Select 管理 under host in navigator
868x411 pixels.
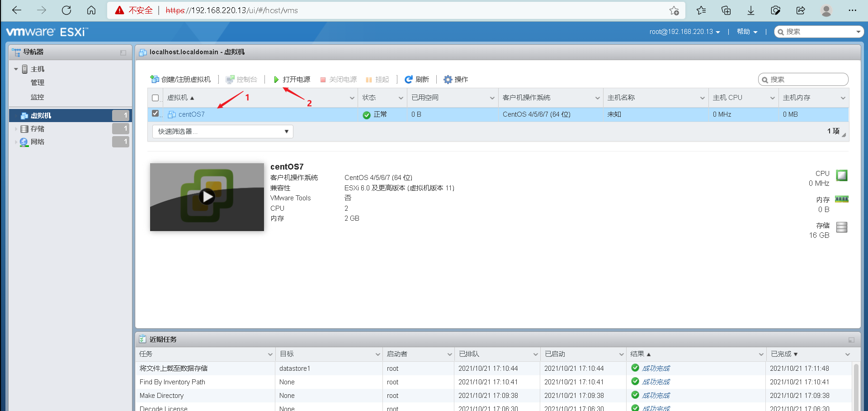tap(38, 83)
